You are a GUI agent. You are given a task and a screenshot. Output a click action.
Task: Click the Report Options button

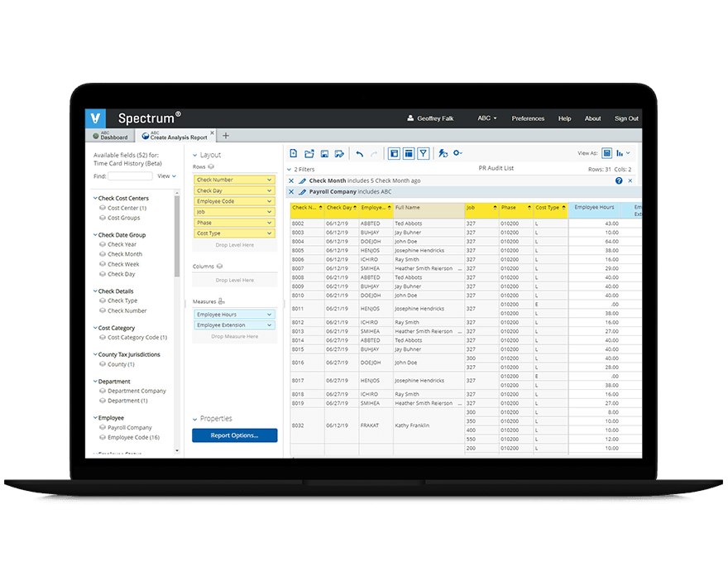click(234, 435)
